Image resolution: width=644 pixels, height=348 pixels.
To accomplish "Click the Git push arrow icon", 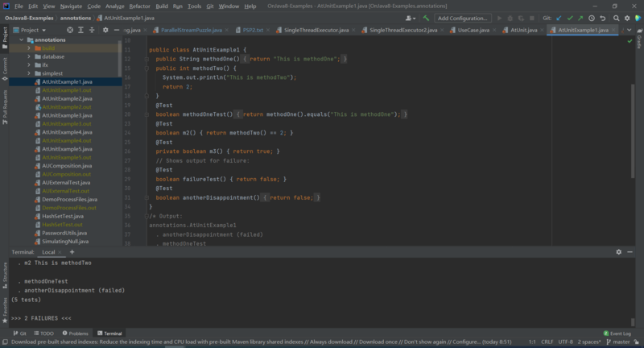I will [x=580, y=18].
